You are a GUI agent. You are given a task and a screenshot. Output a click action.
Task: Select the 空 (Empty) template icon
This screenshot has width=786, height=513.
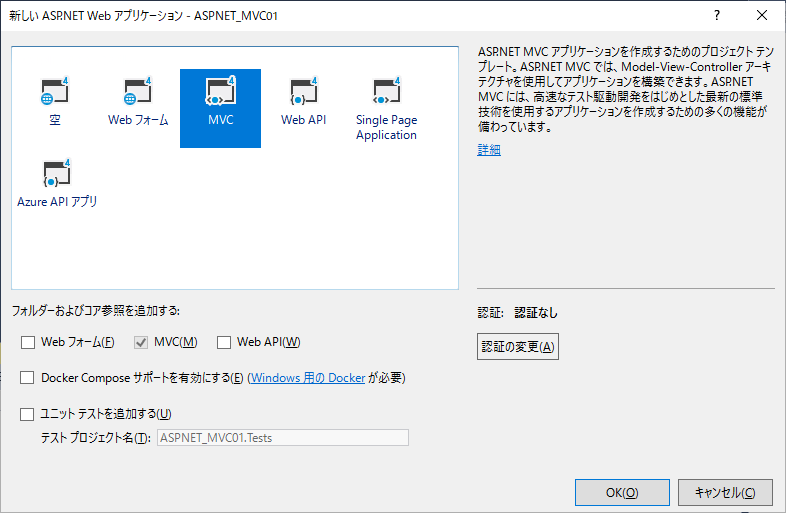tap(55, 102)
